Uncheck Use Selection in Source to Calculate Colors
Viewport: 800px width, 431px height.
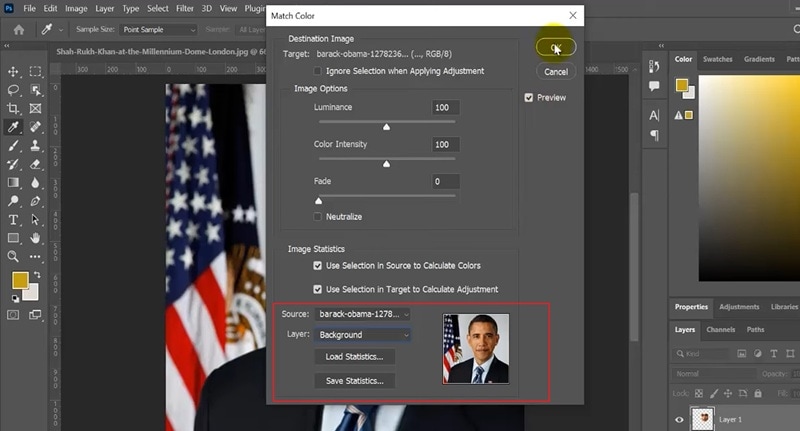pyautogui.click(x=317, y=266)
